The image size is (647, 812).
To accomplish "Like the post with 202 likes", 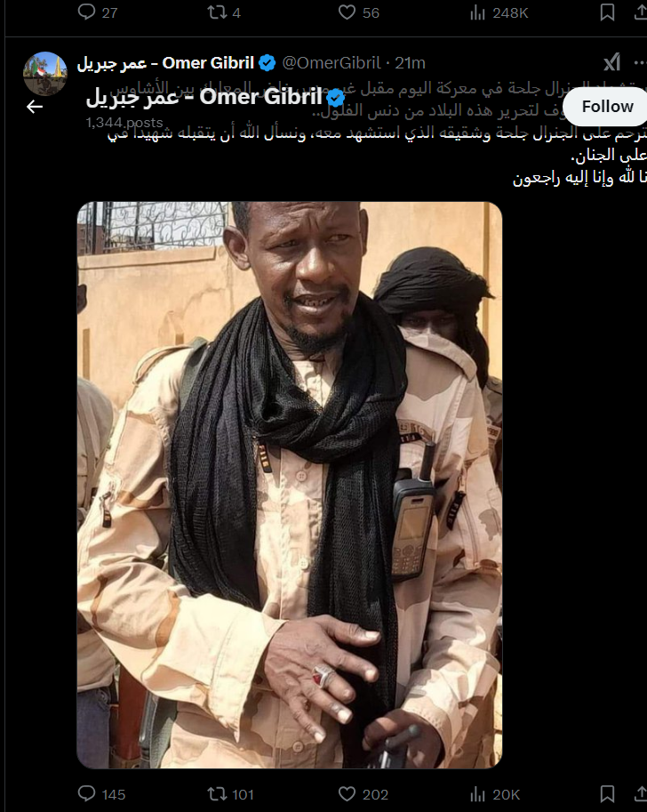I will tap(363, 794).
